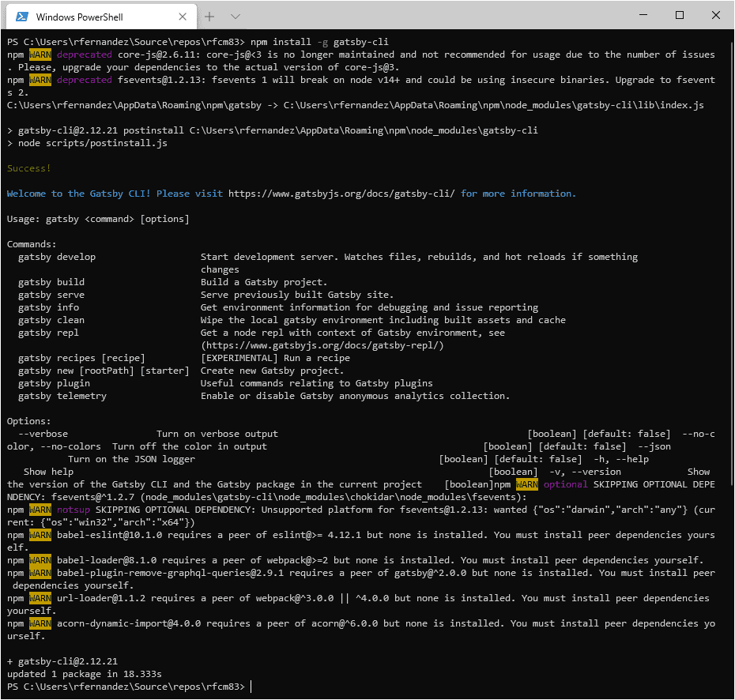Viewport: 735px width, 700px height.
Task: Click 'Welcome to the Gatsby CLI!' text
Action: click(79, 194)
